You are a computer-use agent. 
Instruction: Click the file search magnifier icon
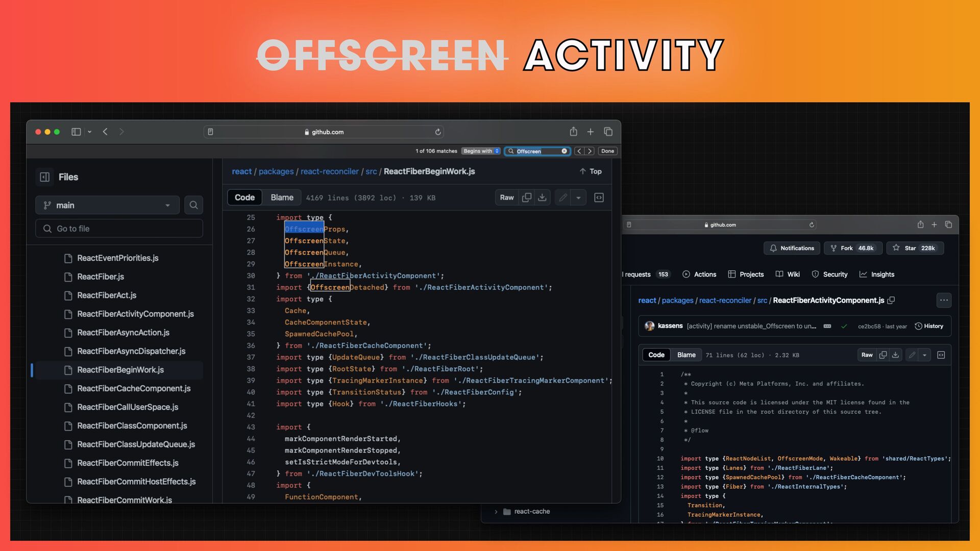pyautogui.click(x=193, y=205)
